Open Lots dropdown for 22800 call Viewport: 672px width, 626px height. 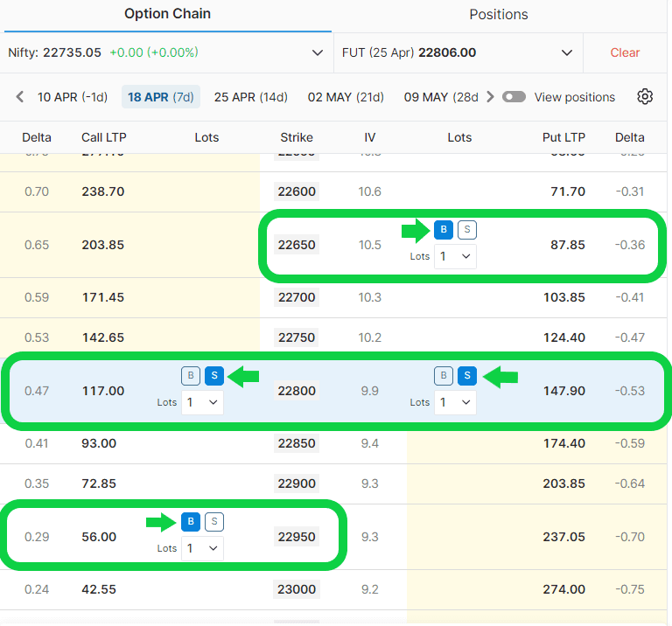[x=202, y=402]
